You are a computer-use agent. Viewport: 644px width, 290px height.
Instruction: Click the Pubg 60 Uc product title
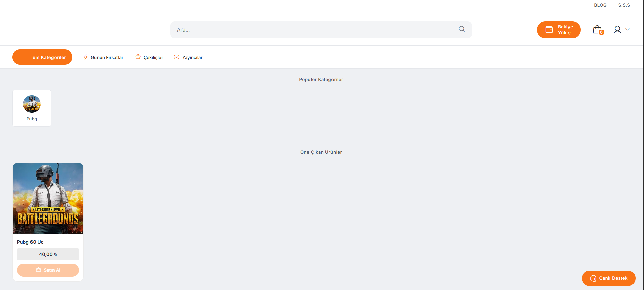pos(30,242)
